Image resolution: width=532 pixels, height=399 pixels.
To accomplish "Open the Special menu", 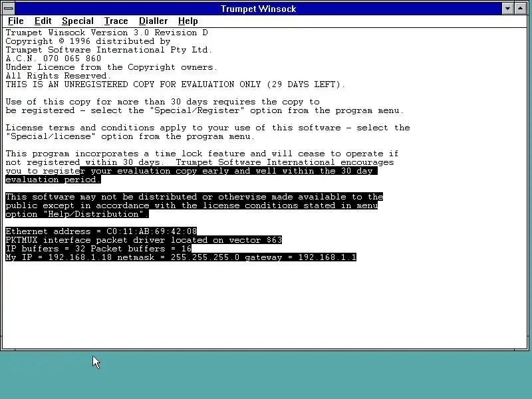I will [77, 21].
